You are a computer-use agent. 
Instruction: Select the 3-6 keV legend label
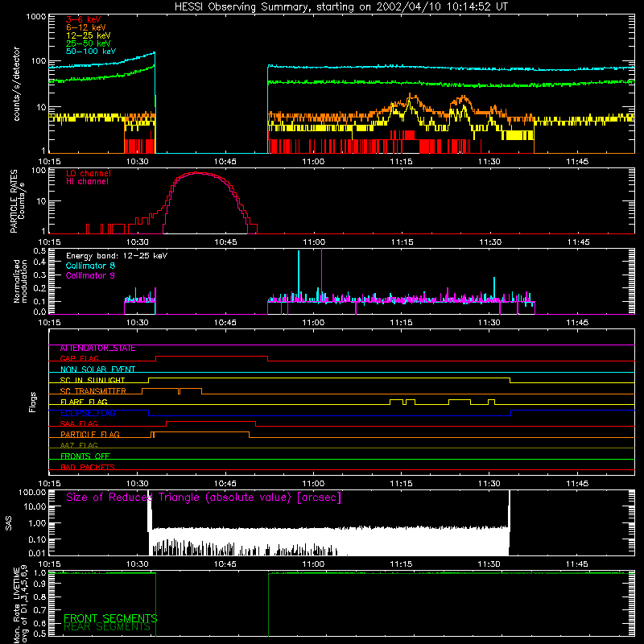tap(84, 19)
